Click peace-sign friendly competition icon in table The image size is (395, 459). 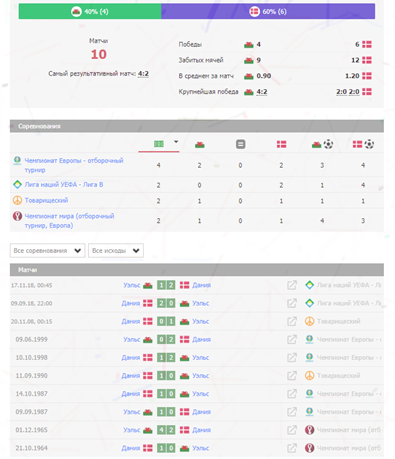(17, 200)
